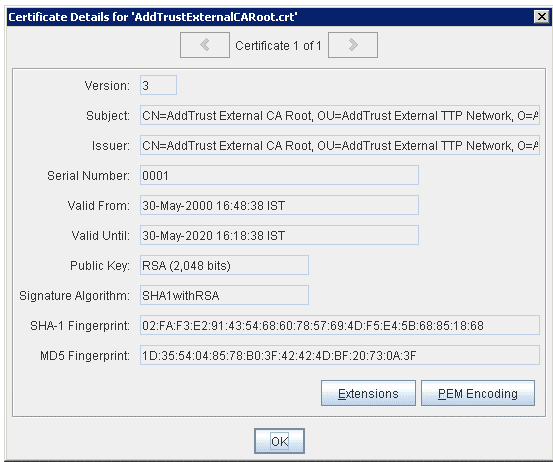Close the Certificate Details dialog with X
Screen dimensions: 553x462
(542, 17)
